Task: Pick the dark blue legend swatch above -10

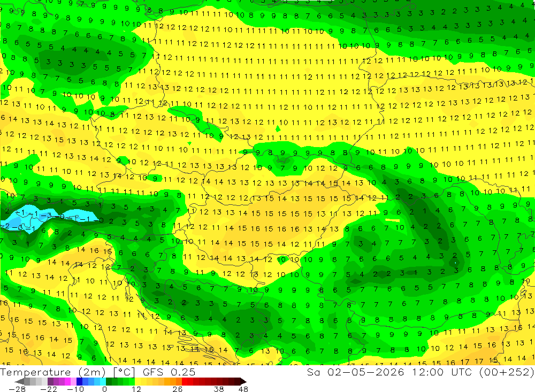Action: coord(80,381)
